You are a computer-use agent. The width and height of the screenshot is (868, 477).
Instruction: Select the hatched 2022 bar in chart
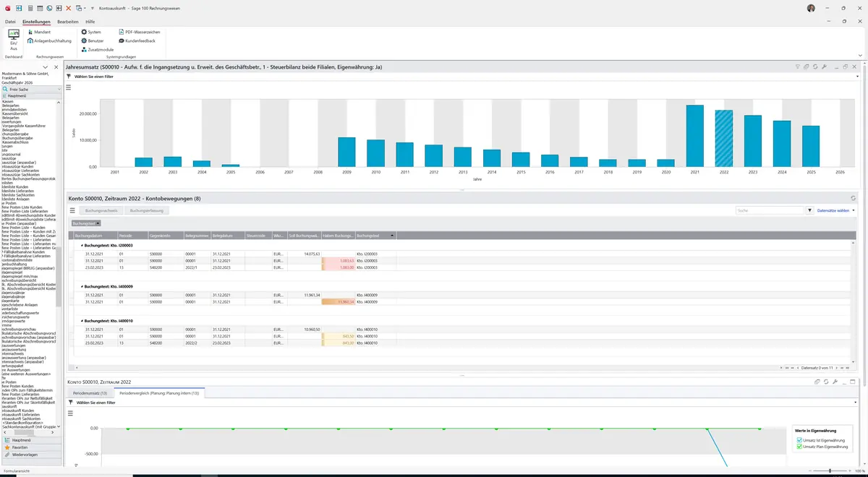pos(724,138)
